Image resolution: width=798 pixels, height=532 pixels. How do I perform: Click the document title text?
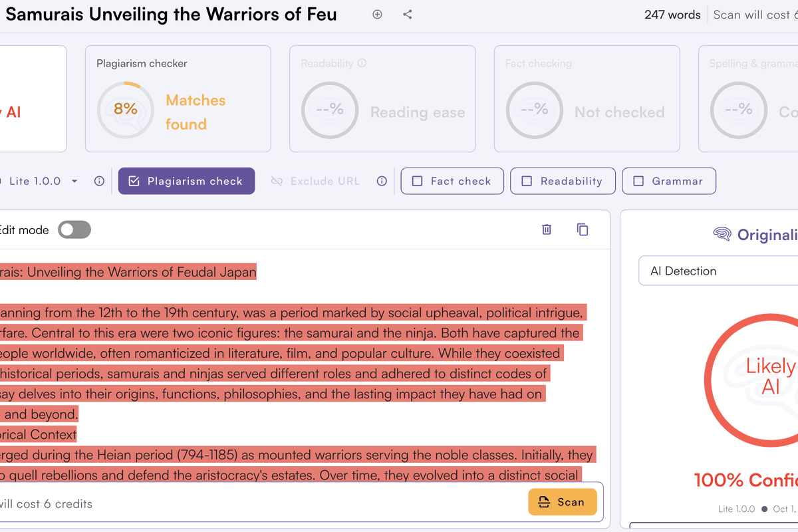(171, 14)
